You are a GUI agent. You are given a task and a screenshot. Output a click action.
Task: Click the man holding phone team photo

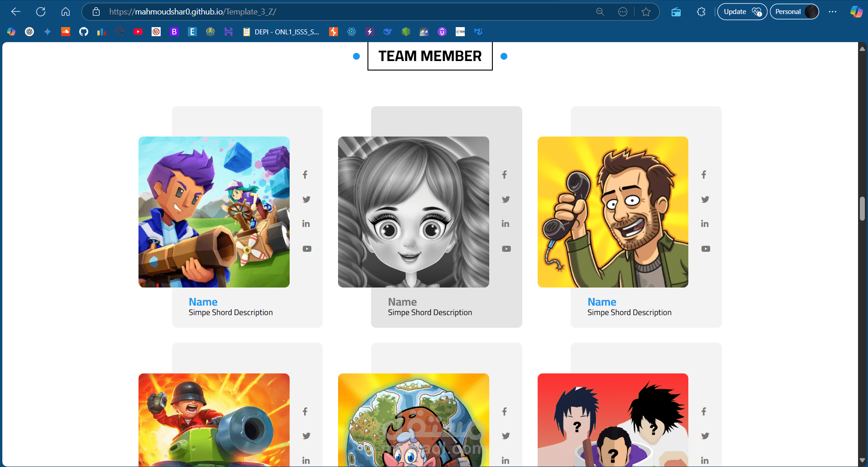(613, 212)
